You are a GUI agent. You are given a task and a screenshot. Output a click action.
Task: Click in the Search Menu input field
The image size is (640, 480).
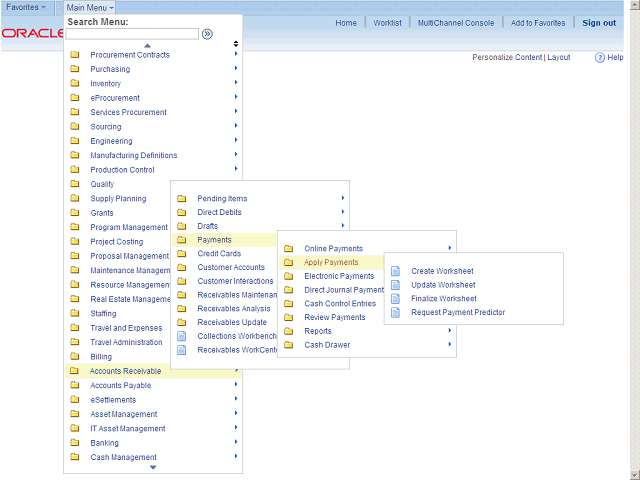[x=132, y=34]
